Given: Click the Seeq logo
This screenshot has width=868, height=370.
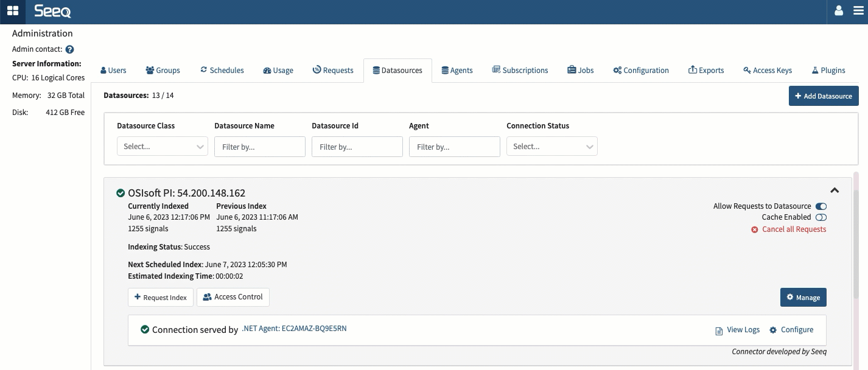Looking at the screenshot, I should [52, 11].
